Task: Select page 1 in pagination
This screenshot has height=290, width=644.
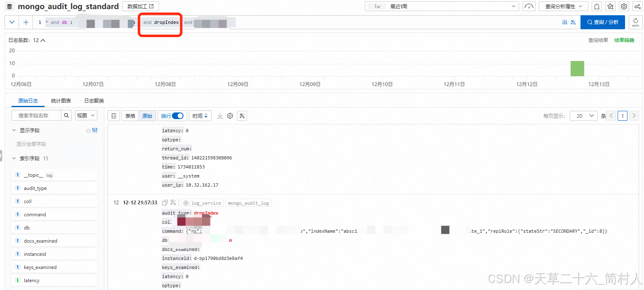Action: coord(623,116)
